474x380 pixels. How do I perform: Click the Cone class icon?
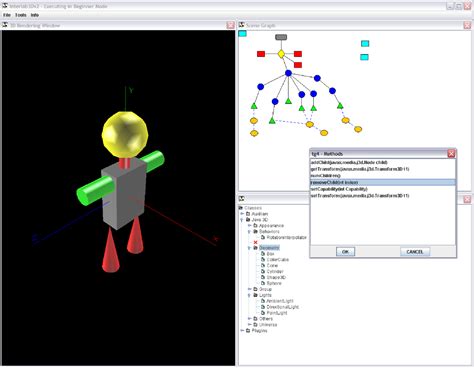(x=263, y=265)
